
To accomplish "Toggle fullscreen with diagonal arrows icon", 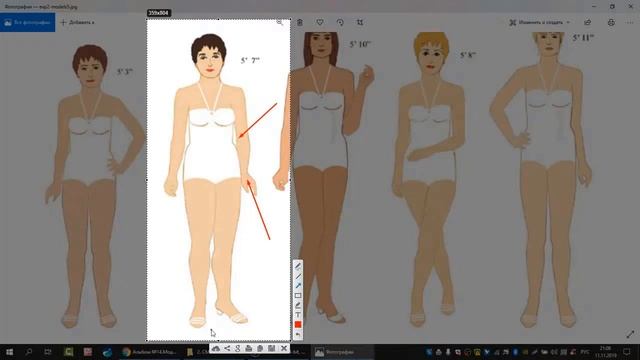I will click(x=630, y=334).
